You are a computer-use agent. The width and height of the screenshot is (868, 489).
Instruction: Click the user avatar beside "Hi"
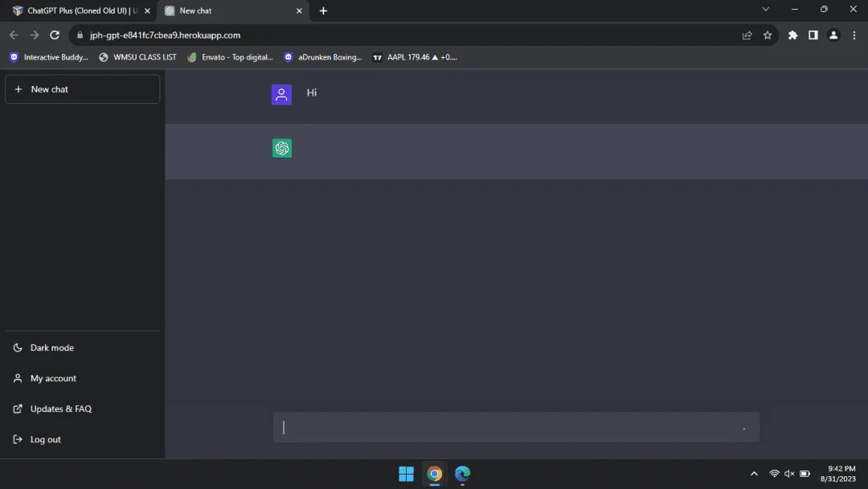281,95
